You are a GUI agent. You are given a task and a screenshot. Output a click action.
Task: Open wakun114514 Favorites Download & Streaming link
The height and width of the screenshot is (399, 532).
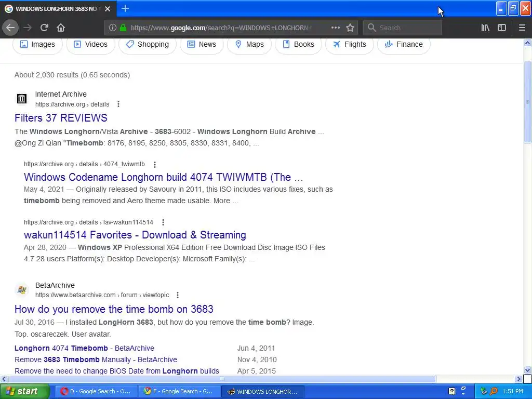point(135,235)
